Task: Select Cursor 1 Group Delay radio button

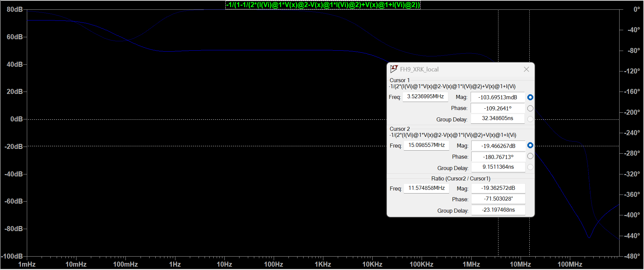Action: (x=530, y=119)
